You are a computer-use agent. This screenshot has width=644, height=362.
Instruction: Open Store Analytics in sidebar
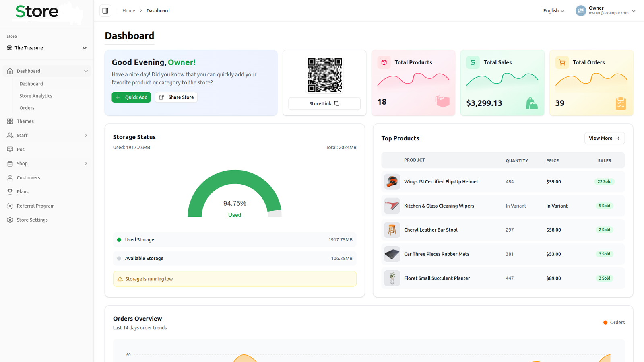(x=36, y=96)
